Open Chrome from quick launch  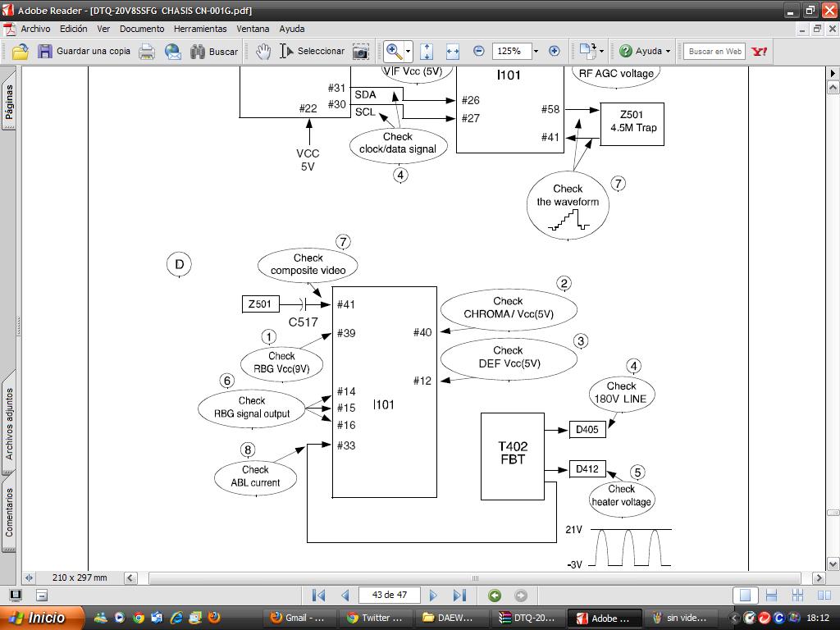click(x=138, y=618)
